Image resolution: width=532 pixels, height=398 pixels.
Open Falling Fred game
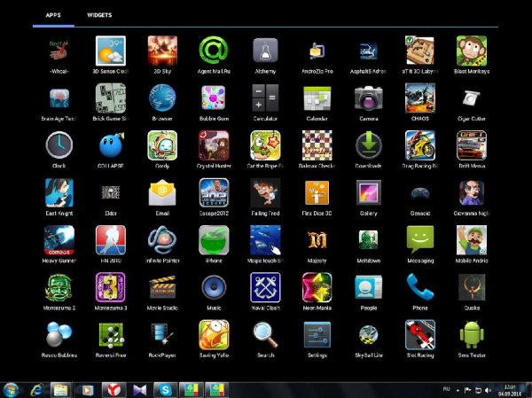point(265,192)
